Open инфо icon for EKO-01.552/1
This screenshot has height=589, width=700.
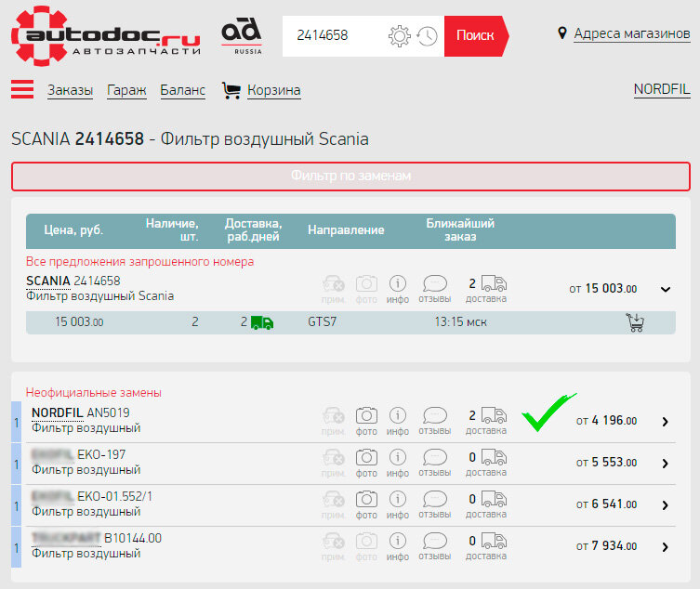tap(398, 505)
